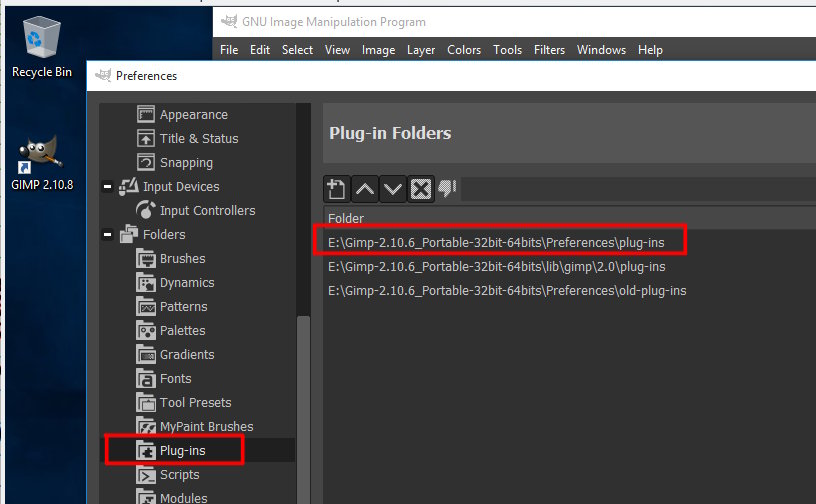Open the Windows menu
The width and height of the screenshot is (816, 504).
pos(601,49)
